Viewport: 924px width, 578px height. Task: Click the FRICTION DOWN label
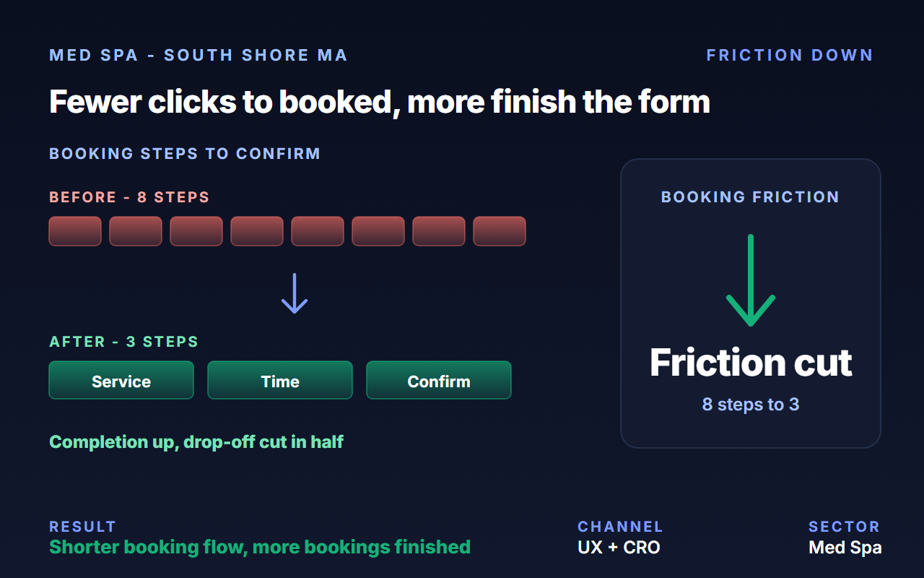click(790, 56)
